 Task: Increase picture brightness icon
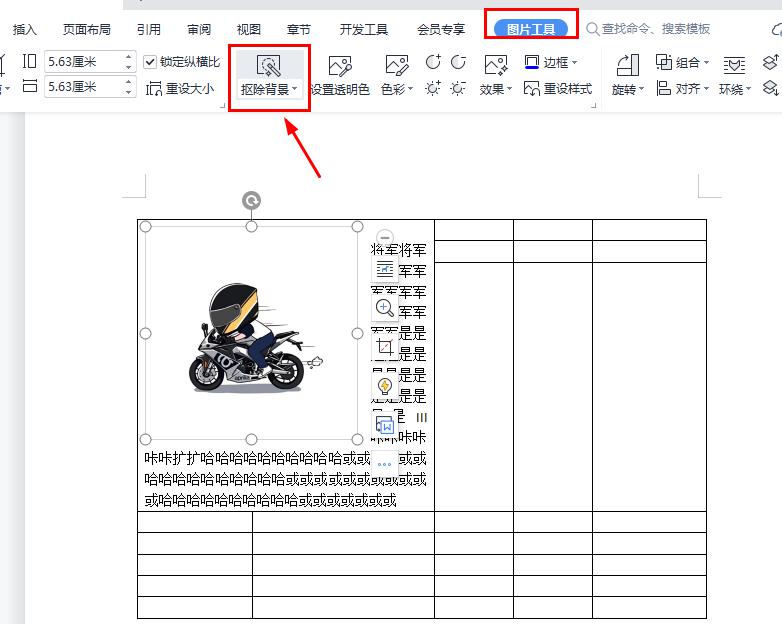click(x=433, y=88)
